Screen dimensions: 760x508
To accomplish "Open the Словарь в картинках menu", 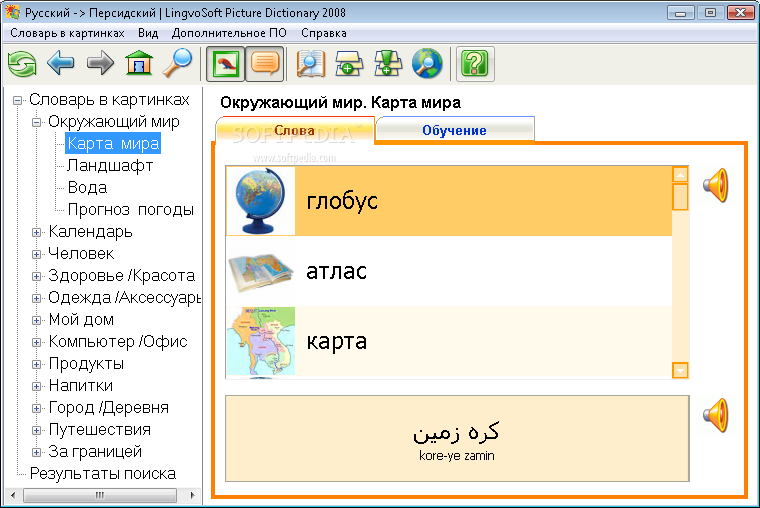I will [67, 33].
